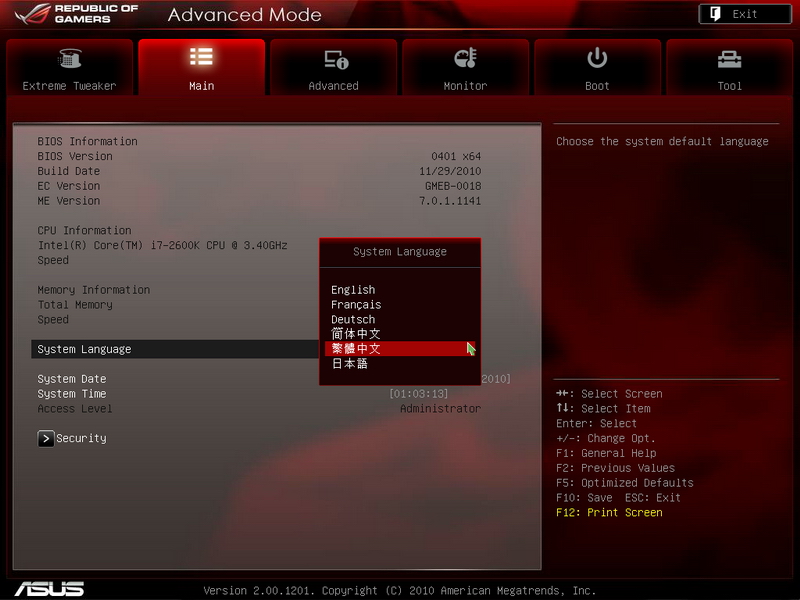Viewport: 800px width, 600px height.
Task: Click the Intel Core i7-2600K CPU line
Action: tap(162, 245)
